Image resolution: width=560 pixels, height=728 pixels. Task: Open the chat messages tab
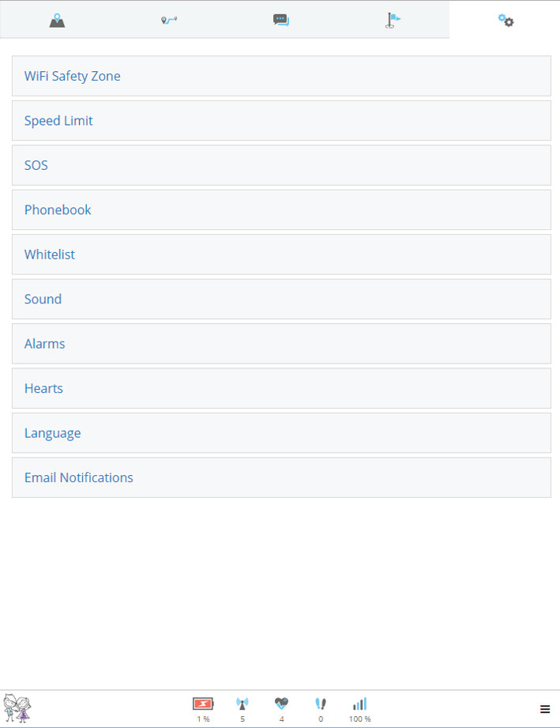[x=281, y=20]
